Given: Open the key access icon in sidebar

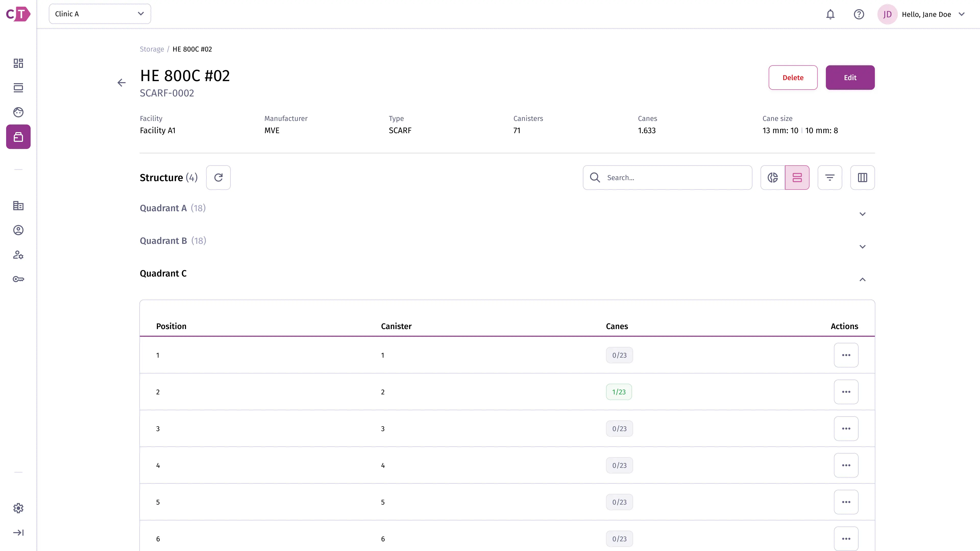Looking at the screenshot, I should pos(18,279).
